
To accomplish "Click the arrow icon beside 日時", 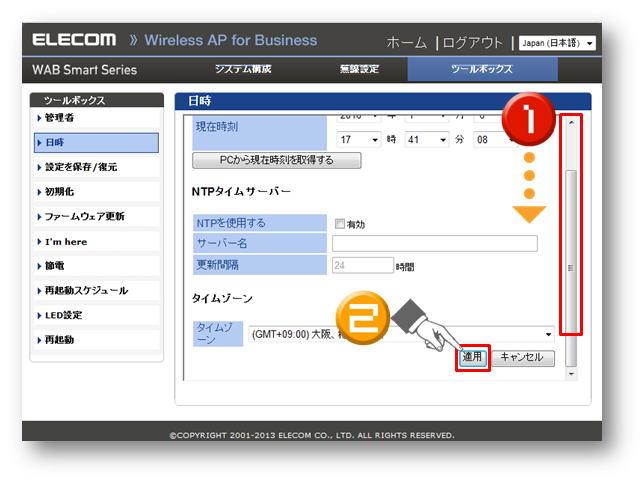I will (39, 143).
